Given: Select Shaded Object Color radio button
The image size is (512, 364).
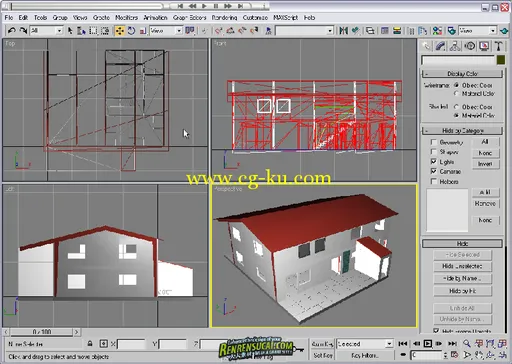Looking at the screenshot, I should click(457, 107).
